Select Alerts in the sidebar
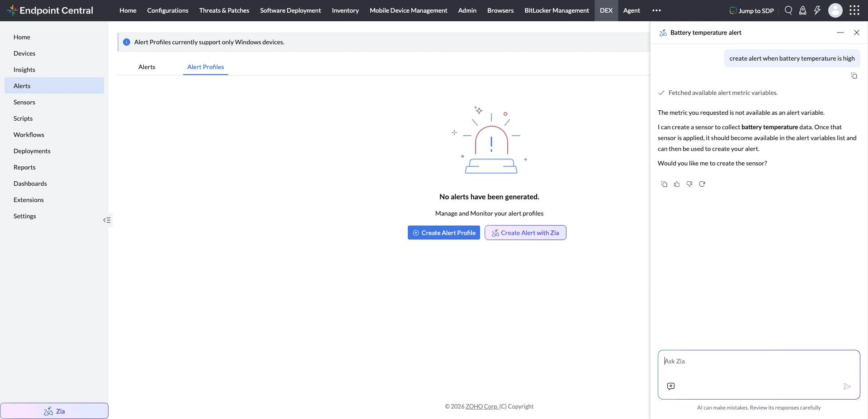The image size is (868, 419). tap(54, 86)
